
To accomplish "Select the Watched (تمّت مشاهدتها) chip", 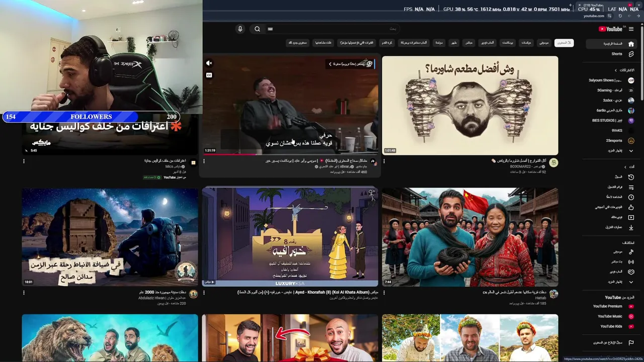I will (323, 43).
